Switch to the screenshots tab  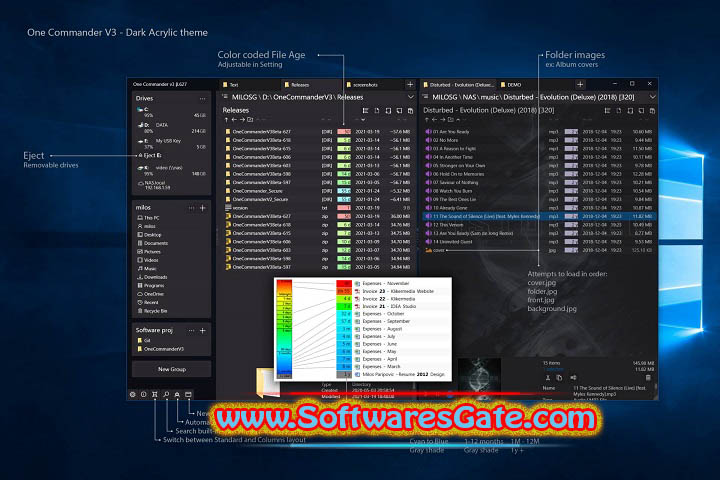tap(372, 85)
